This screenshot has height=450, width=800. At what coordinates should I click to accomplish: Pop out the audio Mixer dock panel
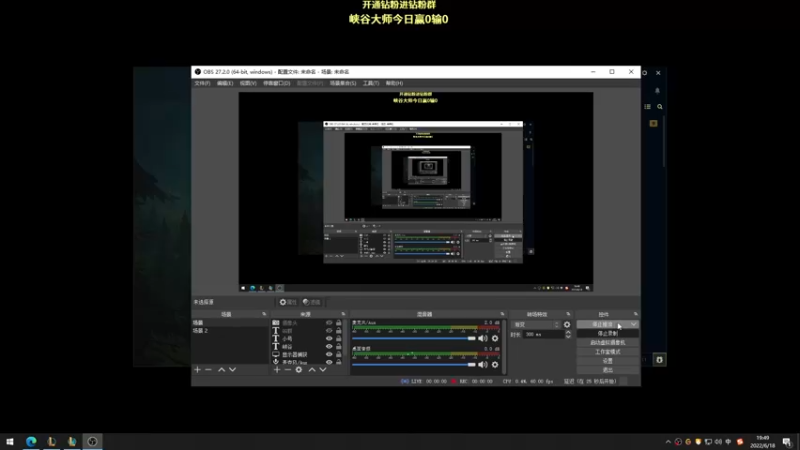[503, 314]
